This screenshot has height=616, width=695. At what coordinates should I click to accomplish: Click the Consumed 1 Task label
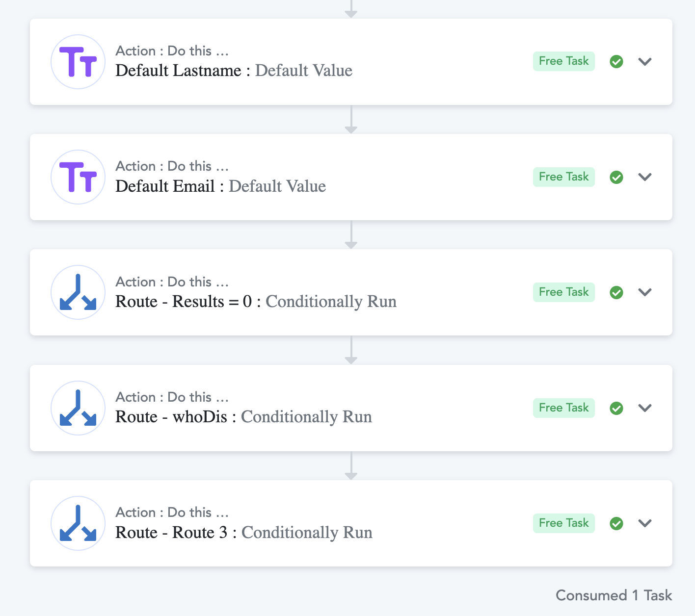[x=614, y=595]
